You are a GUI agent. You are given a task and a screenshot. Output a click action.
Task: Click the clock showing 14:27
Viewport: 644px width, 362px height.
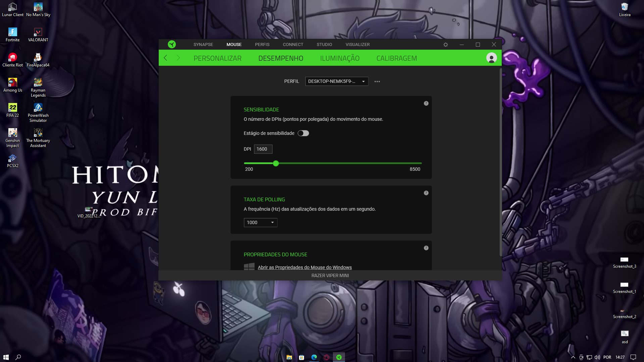coord(620,357)
